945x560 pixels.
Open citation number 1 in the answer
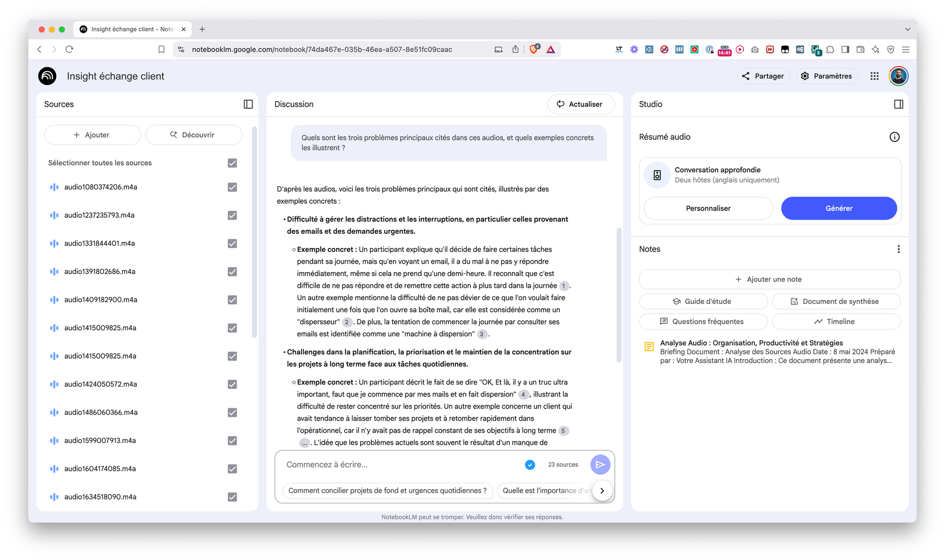(x=564, y=286)
